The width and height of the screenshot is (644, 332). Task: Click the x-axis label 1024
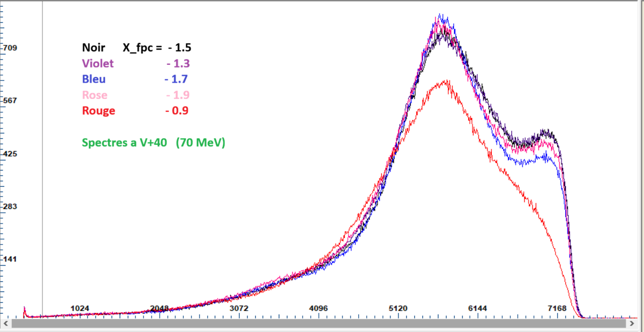pyautogui.click(x=80, y=308)
